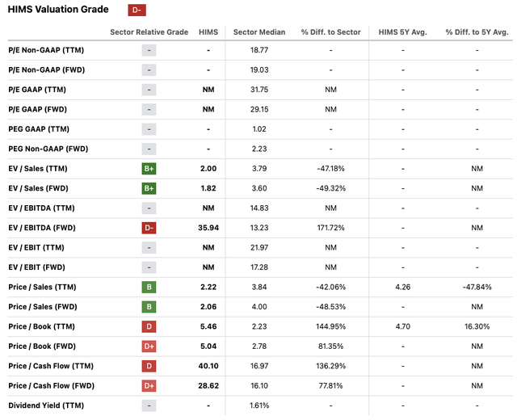Screen dimensions: 517x420
Task: Open the P/E Non-GAAP (FWD) metric
Action: coord(47,70)
